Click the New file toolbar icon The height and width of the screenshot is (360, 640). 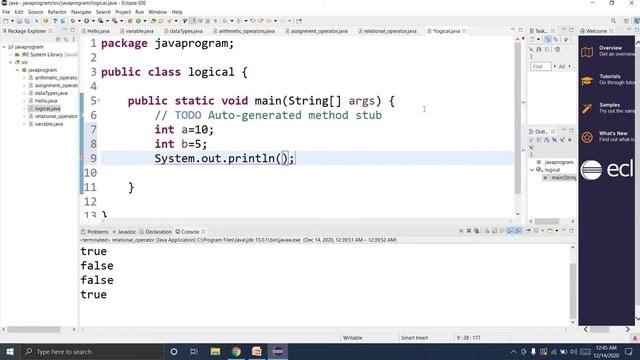[x=5, y=21]
